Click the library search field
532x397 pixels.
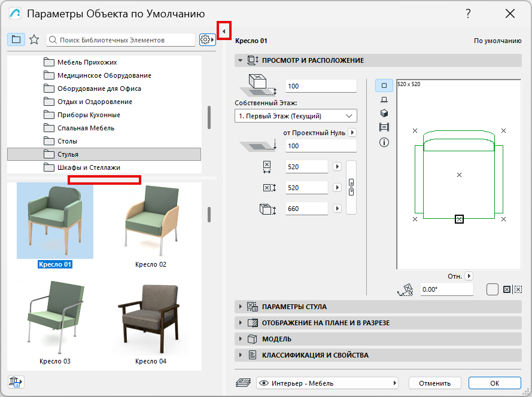pos(121,39)
